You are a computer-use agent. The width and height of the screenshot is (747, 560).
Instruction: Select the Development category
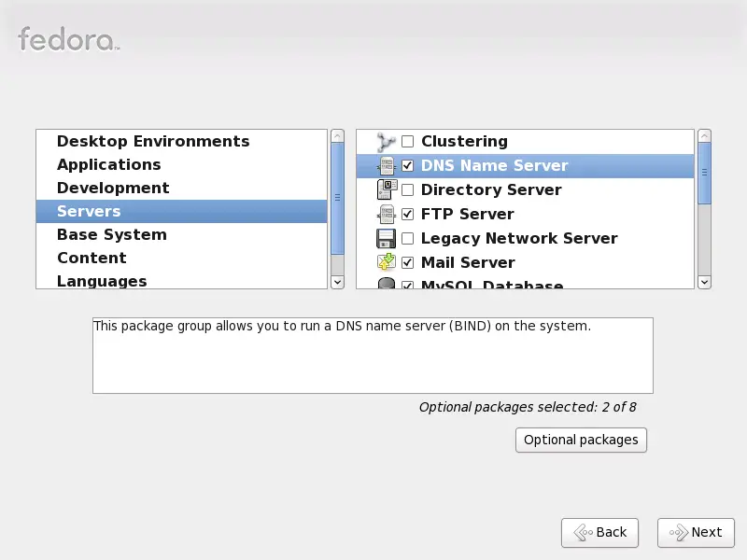coord(181,189)
